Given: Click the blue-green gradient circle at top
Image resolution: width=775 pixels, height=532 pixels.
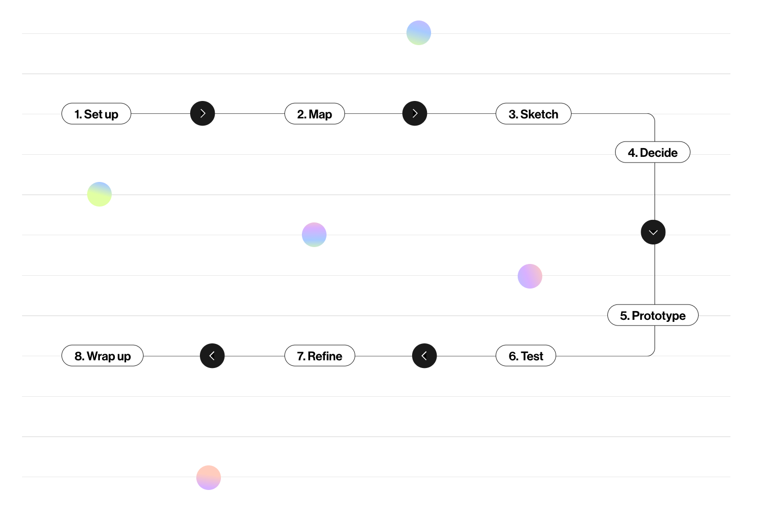Looking at the screenshot, I should click(x=419, y=33).
